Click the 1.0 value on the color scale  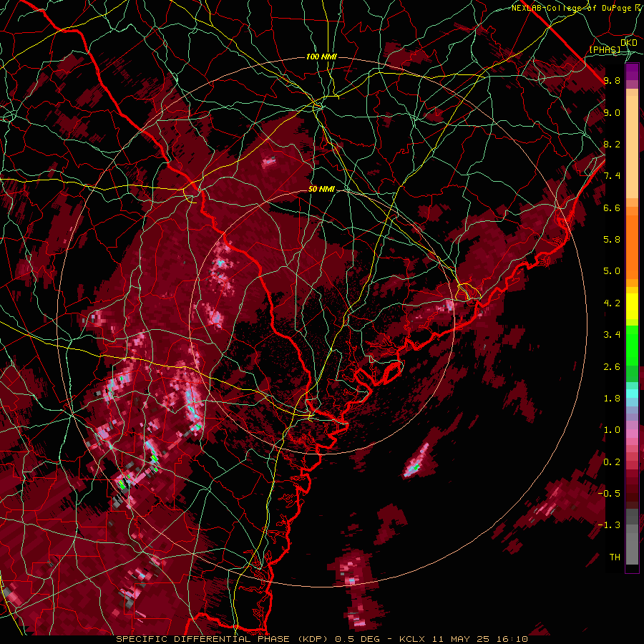click(612, 430)
